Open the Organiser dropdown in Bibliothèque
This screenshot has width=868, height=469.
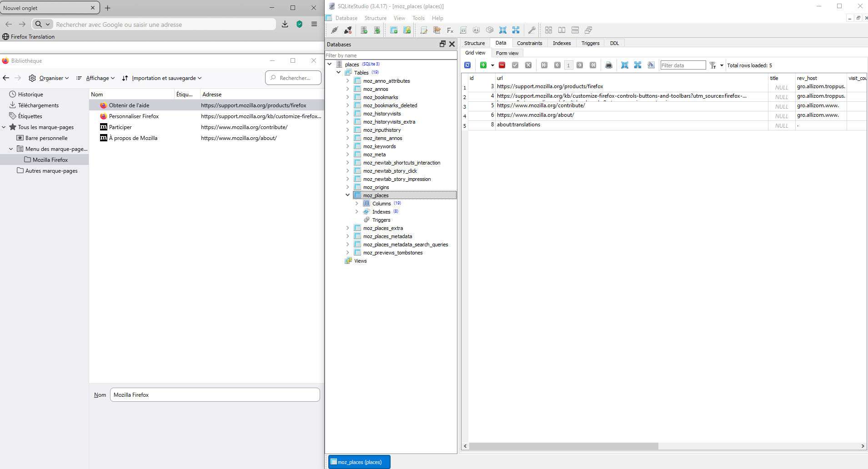pyautogui.click(x=49, y=78)
